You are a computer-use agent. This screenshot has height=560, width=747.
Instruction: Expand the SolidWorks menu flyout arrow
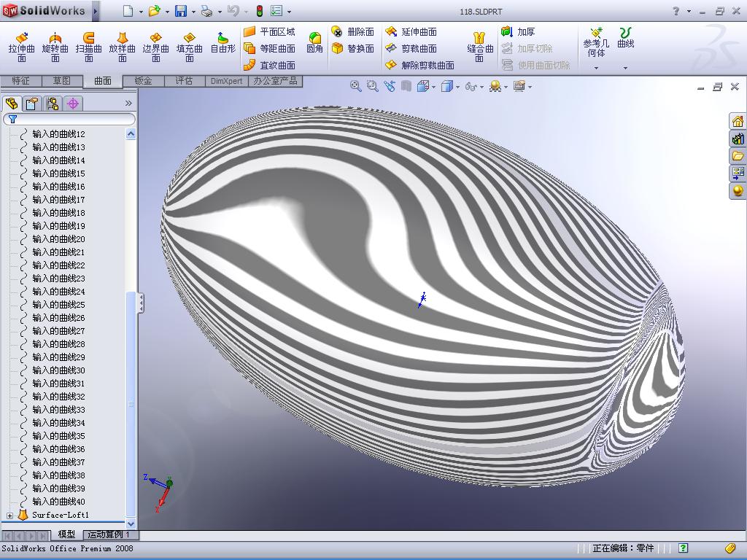point(96,12)
